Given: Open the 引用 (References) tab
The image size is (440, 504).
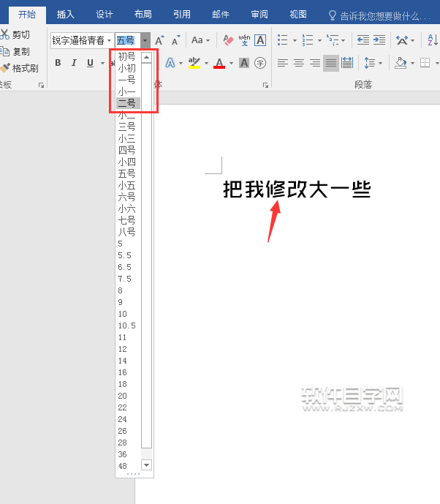Looking at the screenshot, I should pyautogui.click(x=182, y=15).
